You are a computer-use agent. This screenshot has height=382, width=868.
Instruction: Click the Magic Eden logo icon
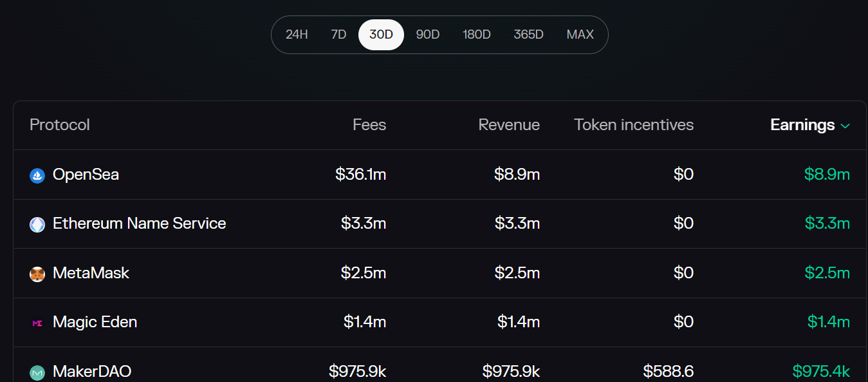point(37,323)
